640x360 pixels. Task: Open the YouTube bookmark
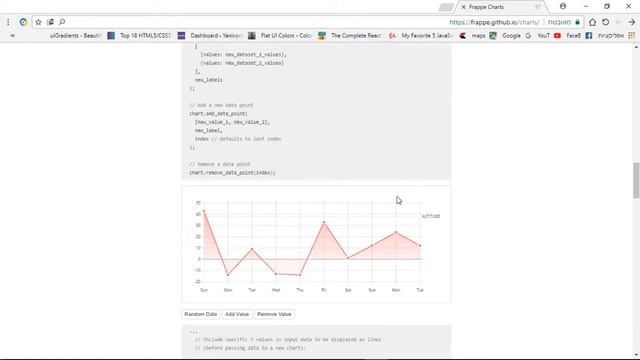pyautogui.click(x=549, y=36)
